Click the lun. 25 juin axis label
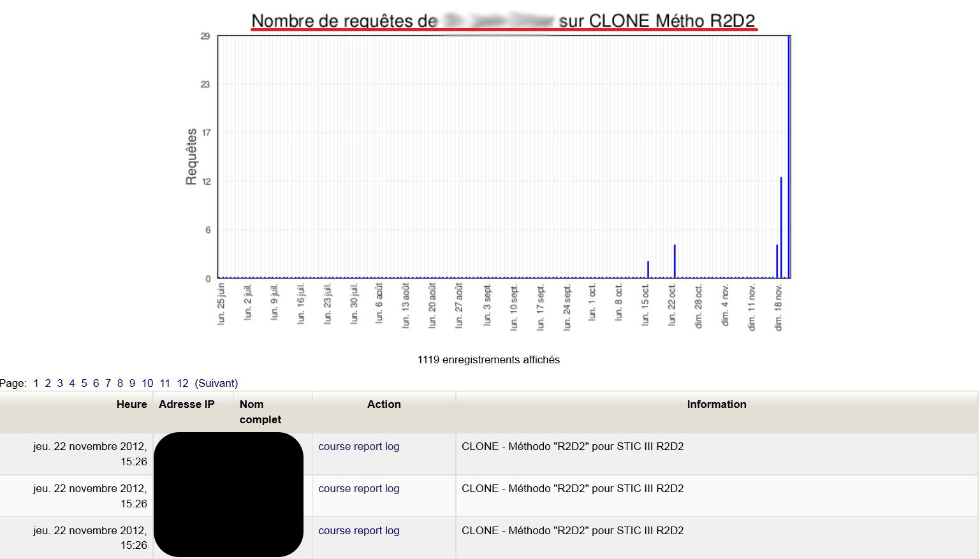The image size is (980, 559). point(221,304)
